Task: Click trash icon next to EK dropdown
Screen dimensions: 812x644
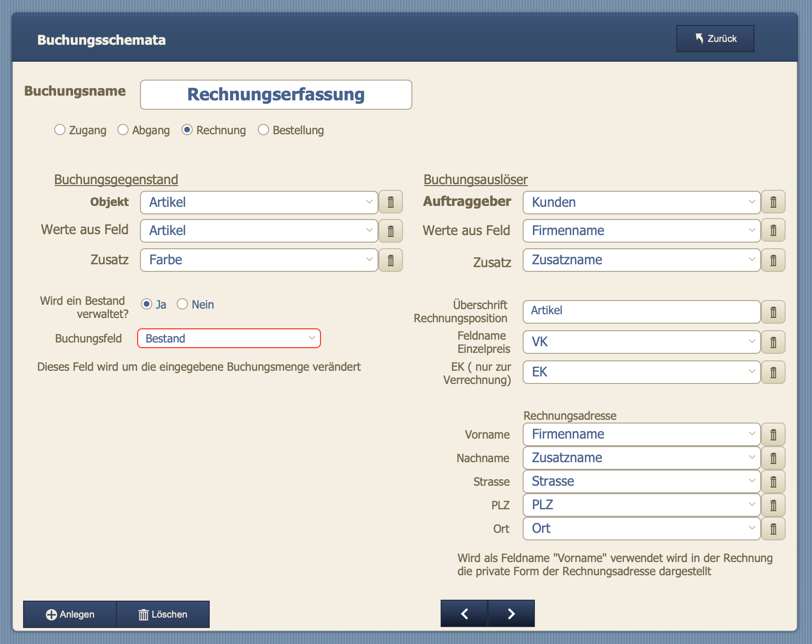Action: coord(773,373)
